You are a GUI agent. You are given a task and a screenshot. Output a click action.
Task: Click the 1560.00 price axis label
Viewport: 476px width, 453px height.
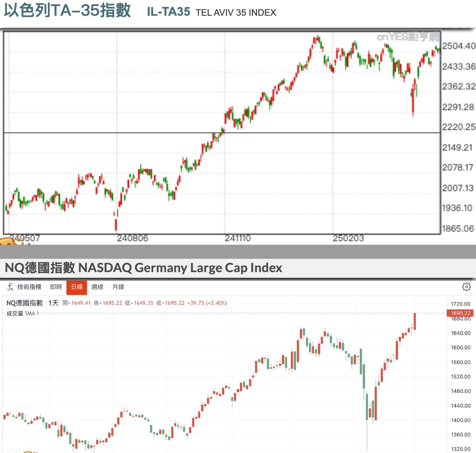[460, 362]
